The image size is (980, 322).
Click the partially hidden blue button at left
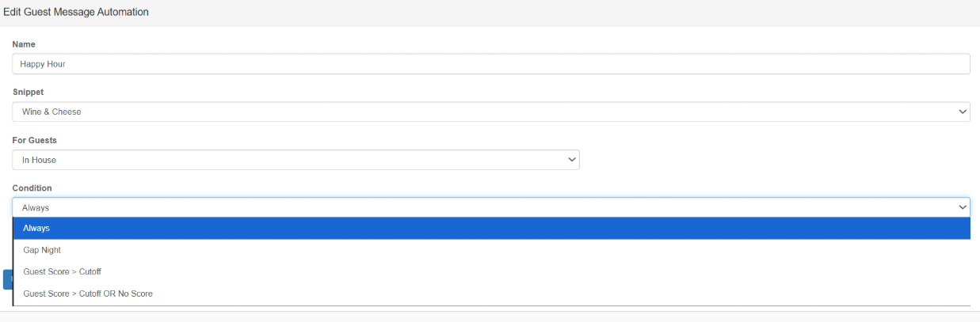7,279
